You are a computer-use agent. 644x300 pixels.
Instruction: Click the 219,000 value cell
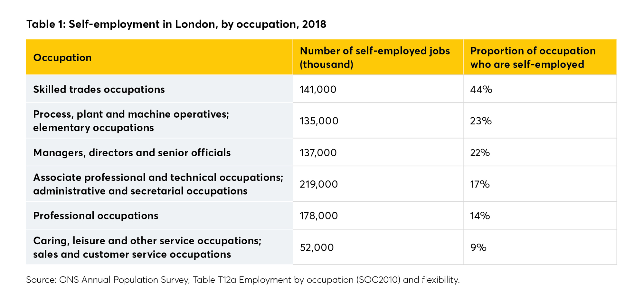pyautogui.click(x=318, y=184)
